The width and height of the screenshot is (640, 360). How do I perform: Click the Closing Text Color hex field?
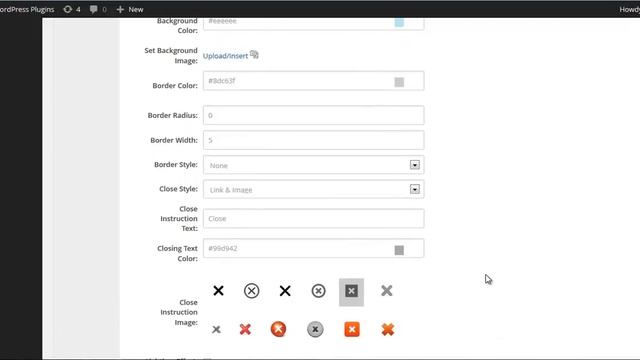point(313,248)
